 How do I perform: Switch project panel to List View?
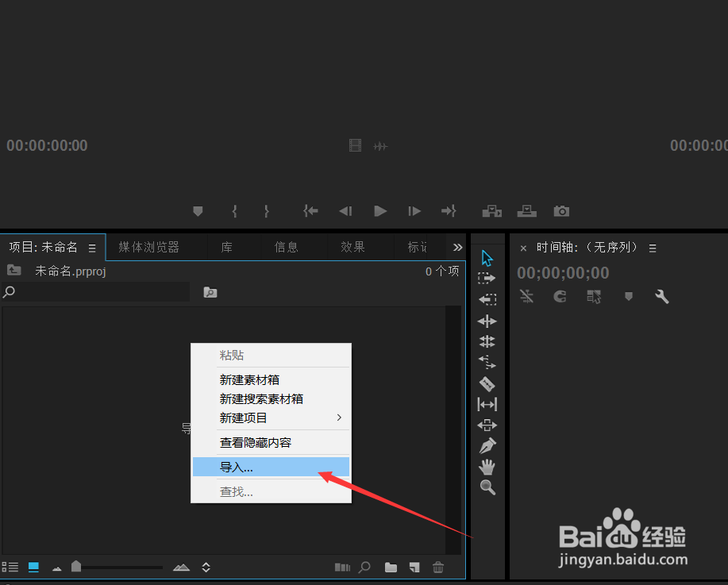click(x=10, y=567)
